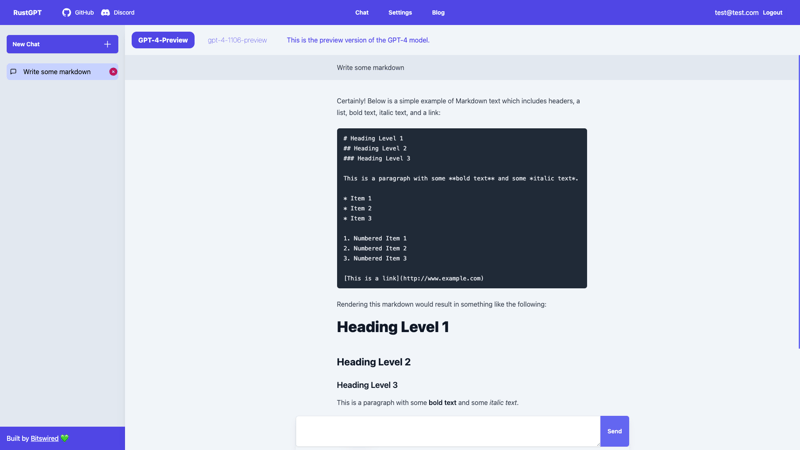Open the RustGPT home link
Image resolution: width=800 pixels, height=450 pixels.
pos(28,13)
